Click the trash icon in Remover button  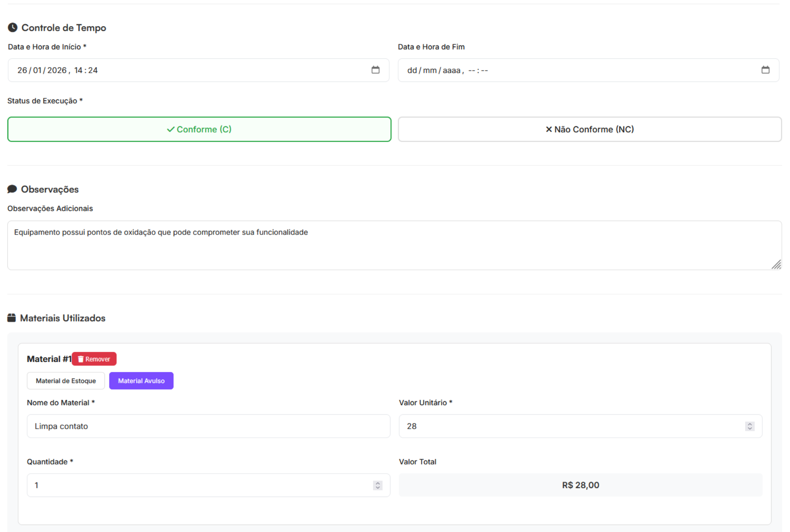coord(81,359)
